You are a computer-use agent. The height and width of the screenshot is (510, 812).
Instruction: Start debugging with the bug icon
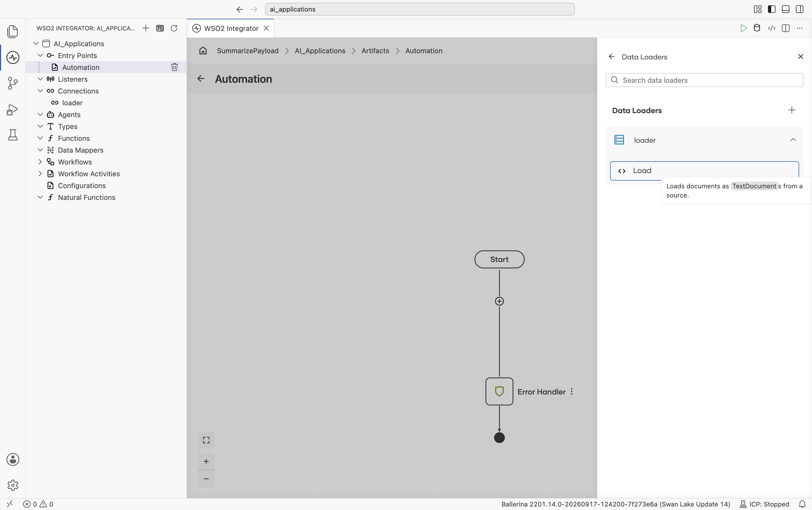point(757,28)
